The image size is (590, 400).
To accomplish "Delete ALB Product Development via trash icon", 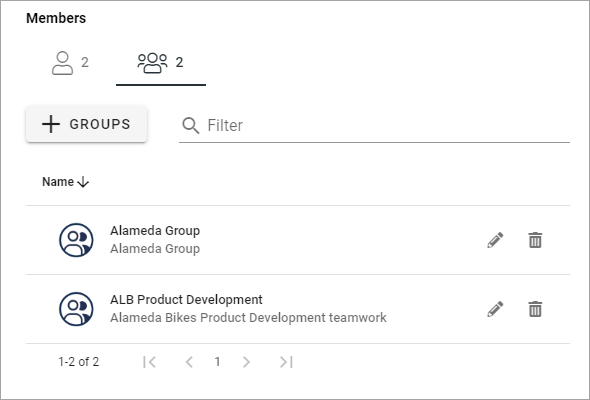I will [535, 309].
